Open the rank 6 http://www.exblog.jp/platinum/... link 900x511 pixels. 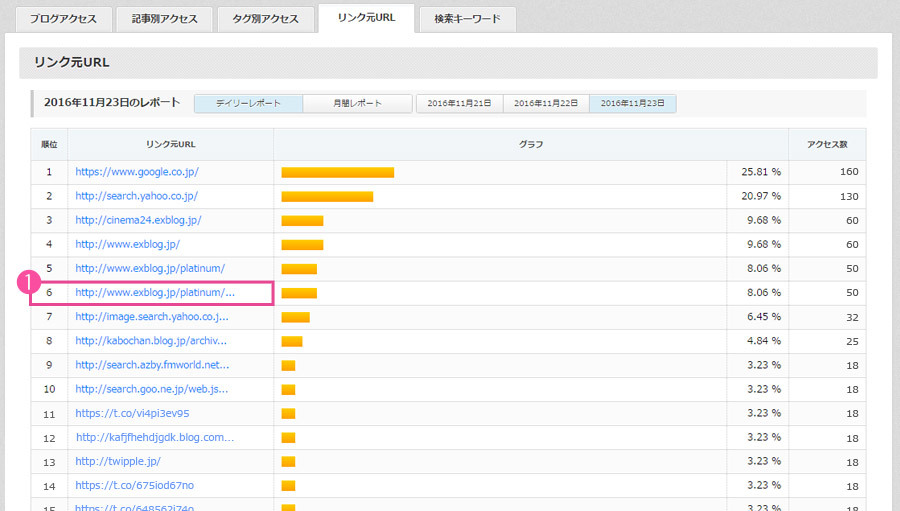(x=155, y=292)
